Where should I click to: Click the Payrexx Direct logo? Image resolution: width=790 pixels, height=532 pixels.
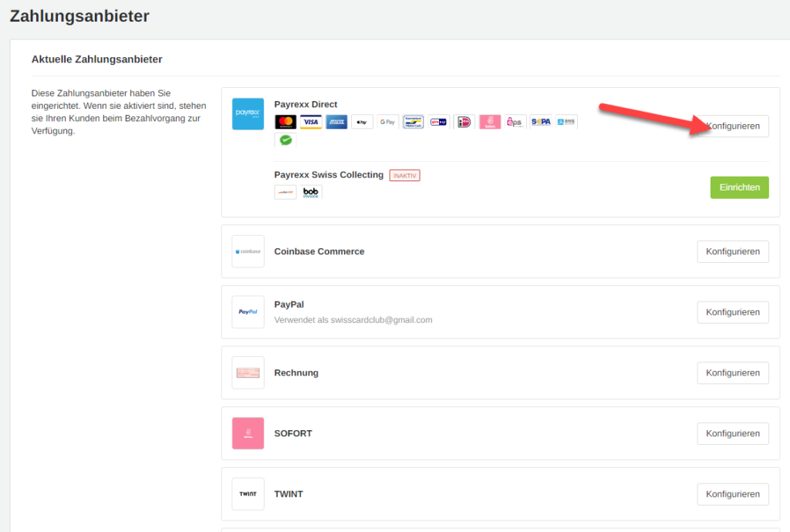point(248,114)
